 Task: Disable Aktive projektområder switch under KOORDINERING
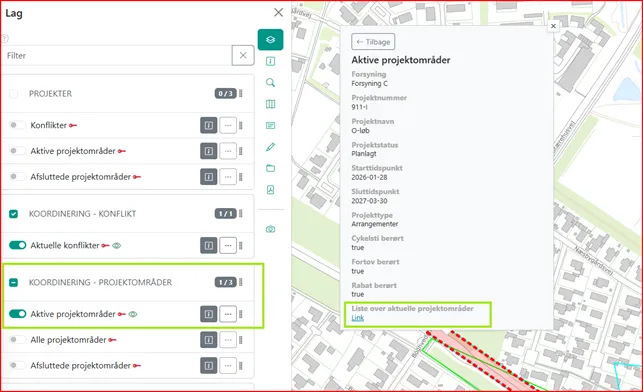[x=17, y=314]
